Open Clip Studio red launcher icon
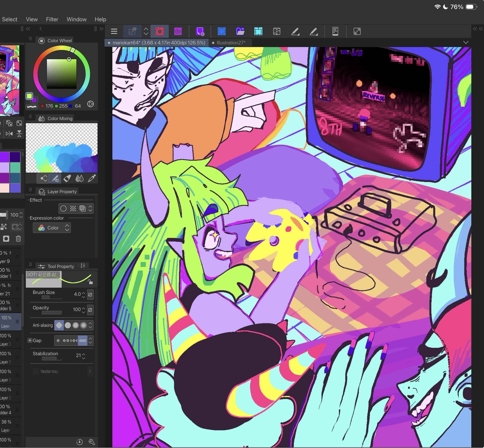The width and height of the screenshot is (484, 448). click(x=159, y=31)
